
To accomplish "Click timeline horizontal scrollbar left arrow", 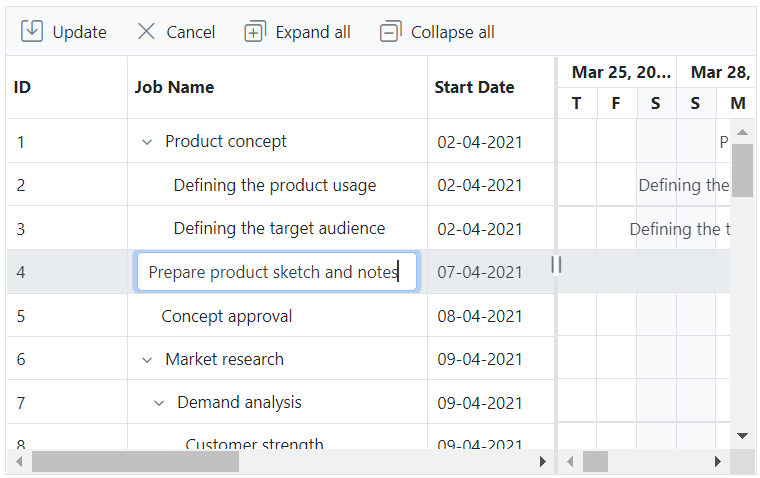I will [570, 462].
